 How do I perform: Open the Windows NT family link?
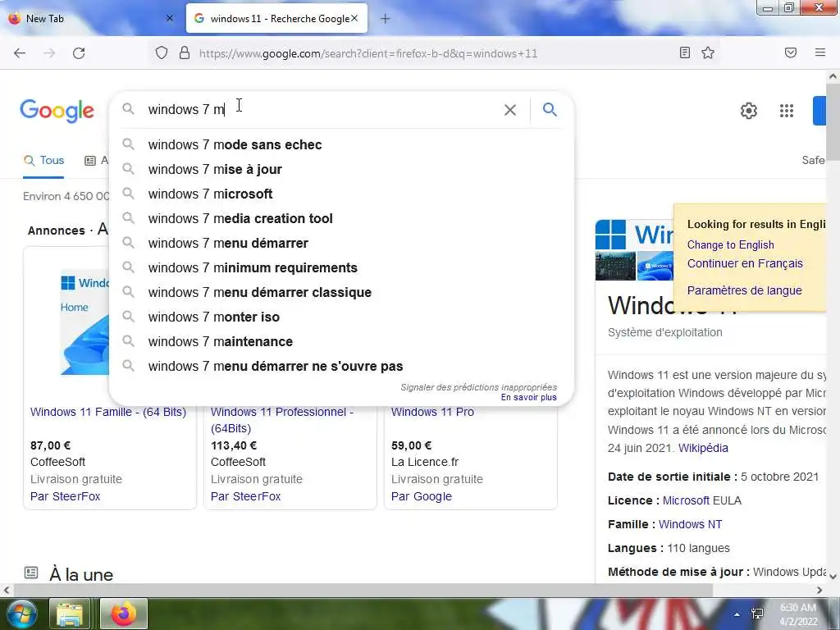point(690,524)
